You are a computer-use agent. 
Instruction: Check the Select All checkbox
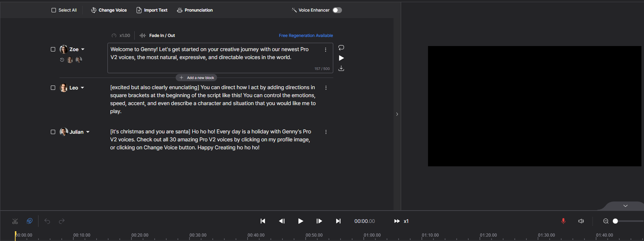pos(54,10)
